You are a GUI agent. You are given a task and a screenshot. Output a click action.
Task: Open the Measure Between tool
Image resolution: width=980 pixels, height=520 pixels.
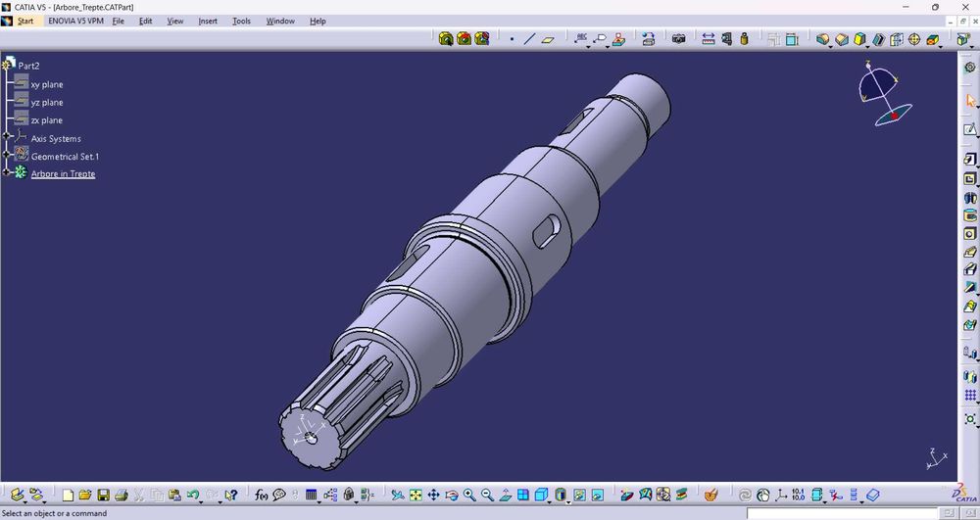pos(709,39)
